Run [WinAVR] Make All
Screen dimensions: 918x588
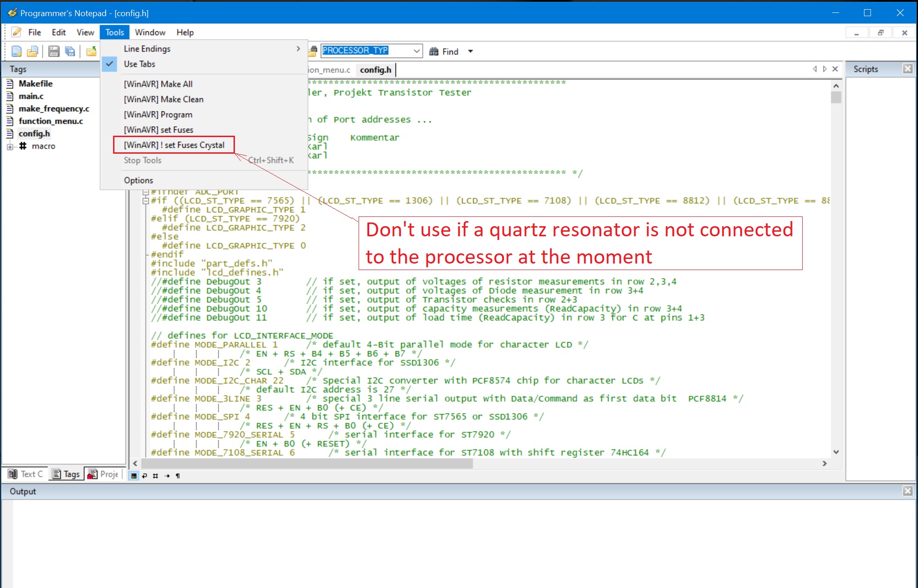(x=204, y=84)
